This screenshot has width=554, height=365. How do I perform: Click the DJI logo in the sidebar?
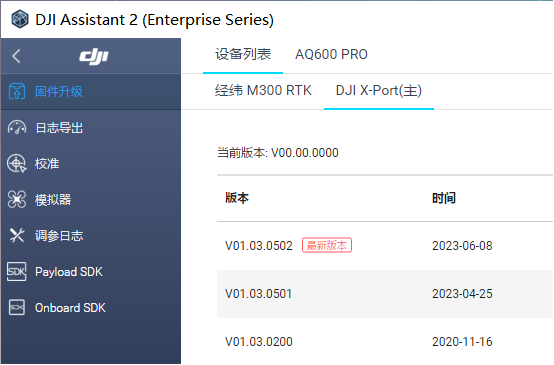tap(94, 57)
